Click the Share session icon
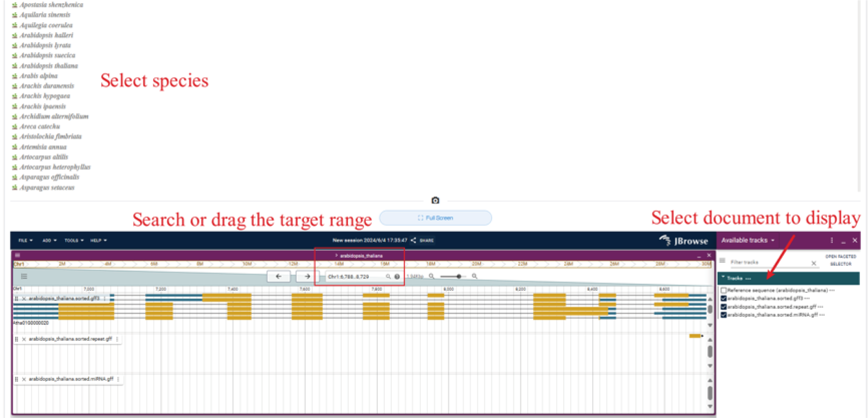The image size is (868, 418). 414,240
